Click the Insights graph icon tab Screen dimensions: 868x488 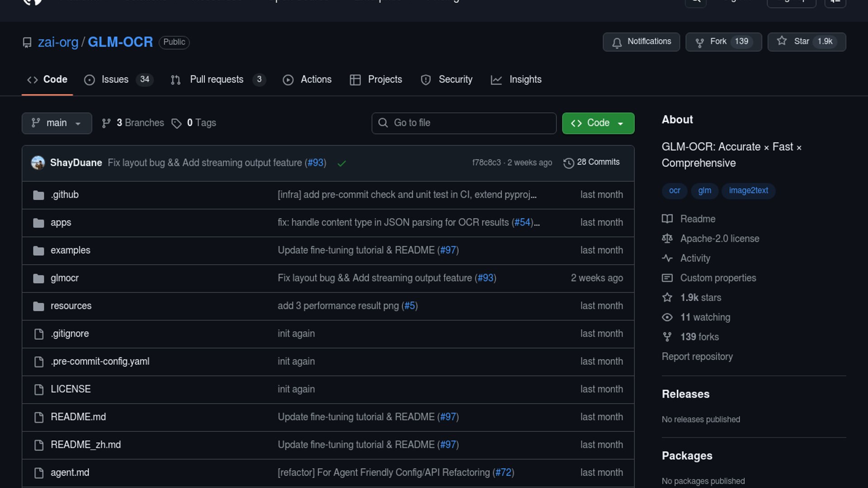click(496, 80)
